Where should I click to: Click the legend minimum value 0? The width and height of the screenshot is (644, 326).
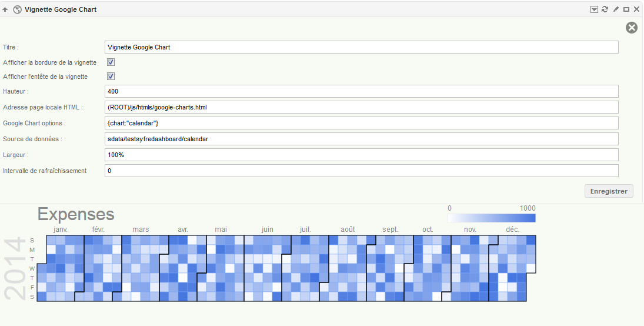[x=450, y=208]
